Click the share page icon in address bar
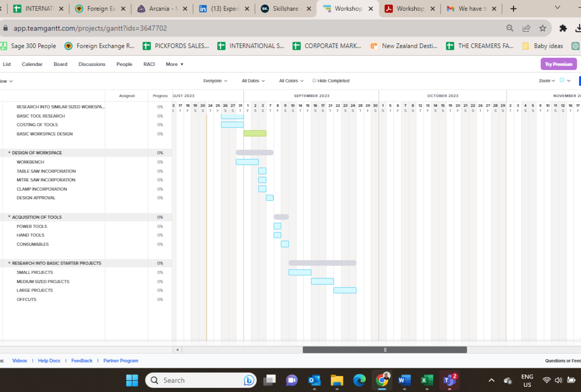This screenshot has height=392, width=581. 526,28
